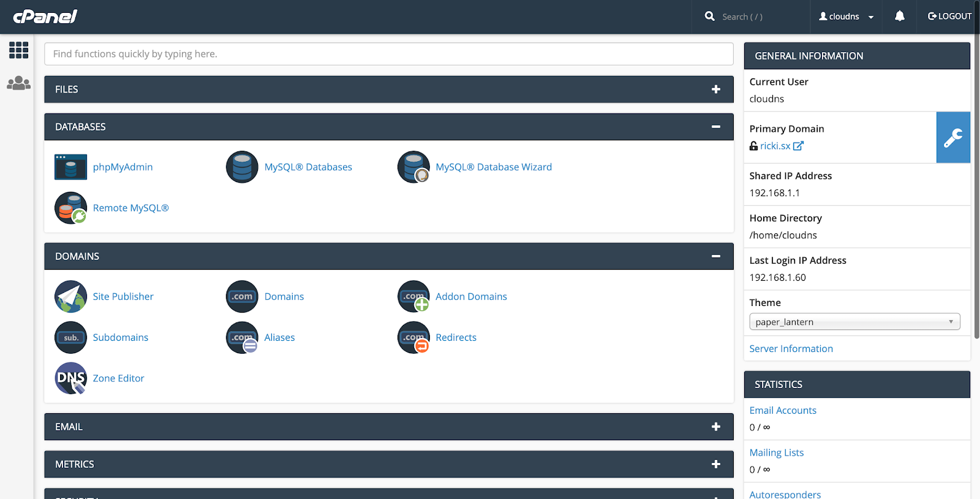The image size is (980, 499).
Task: Click the external link icon next to ricki.sx
Action: tap(798, 146)
